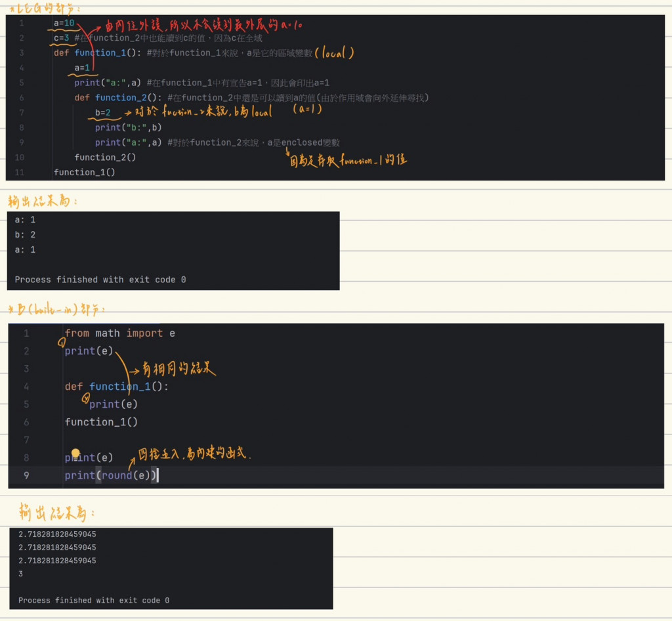Click the print(round(e)) statement
The width and height of the screenshot is (672, 621).
[x=110, y=475]
